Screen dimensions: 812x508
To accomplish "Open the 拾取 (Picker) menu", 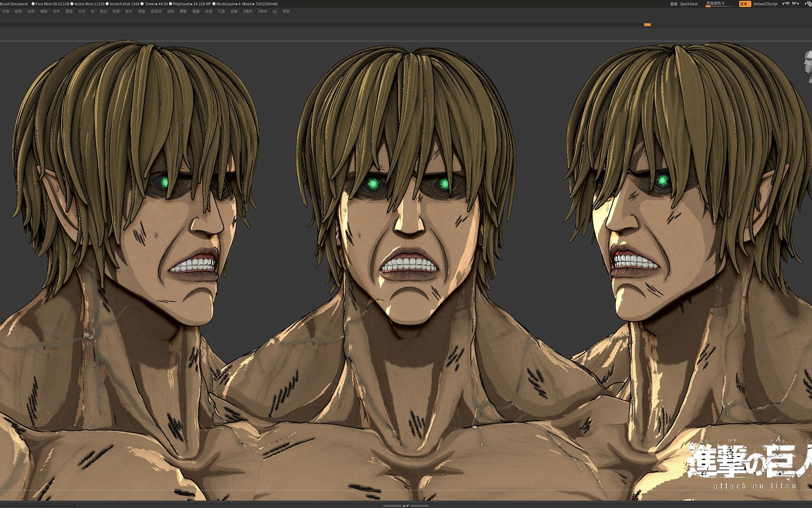I will click(141, 11).
